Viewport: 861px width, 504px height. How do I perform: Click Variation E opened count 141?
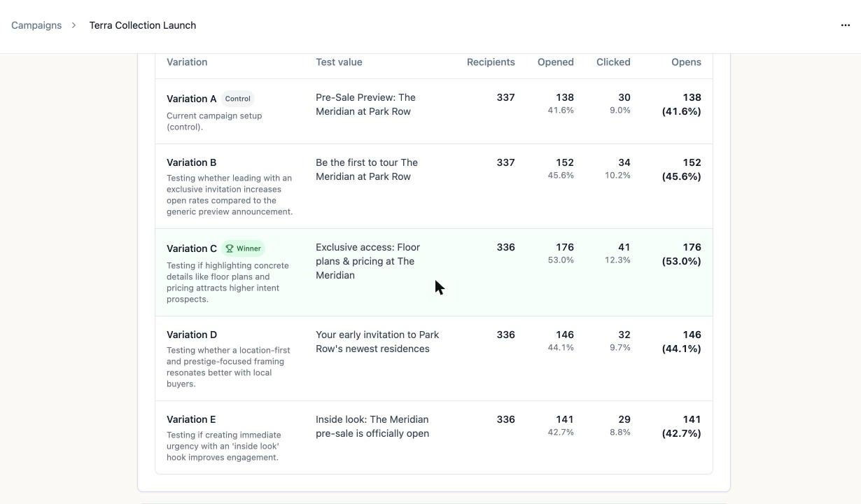pos(565,419)
